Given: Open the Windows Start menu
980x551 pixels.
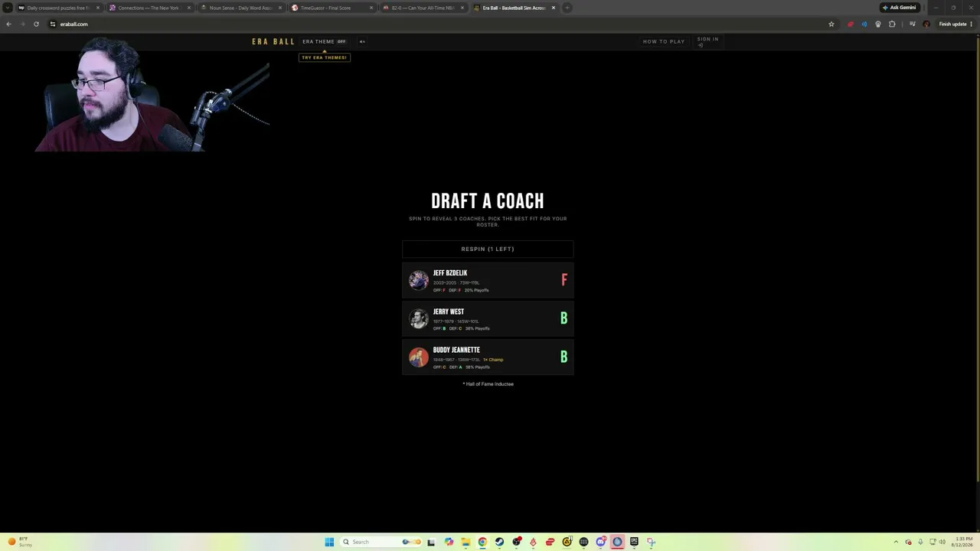Looking at the screenshot, I should [329, 542].
